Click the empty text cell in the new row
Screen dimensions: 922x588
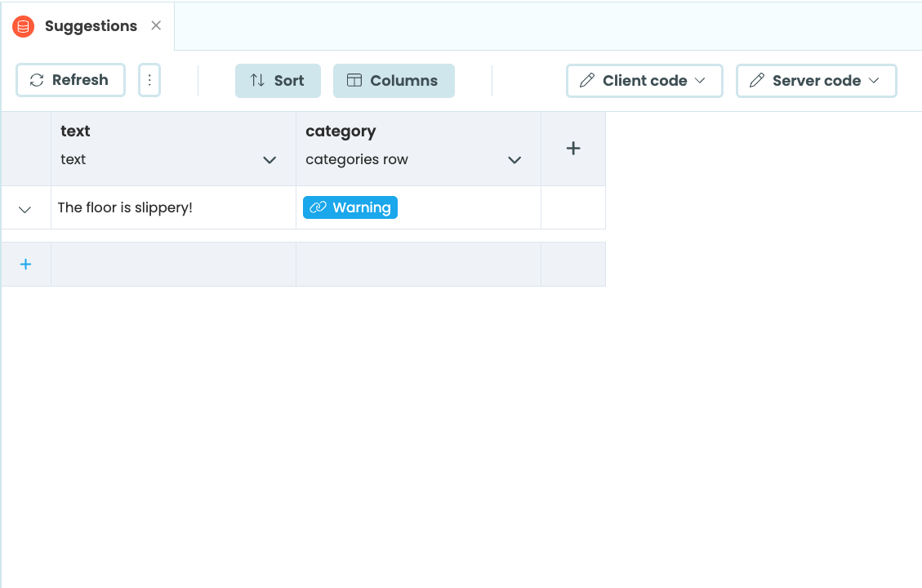(172, 263)
